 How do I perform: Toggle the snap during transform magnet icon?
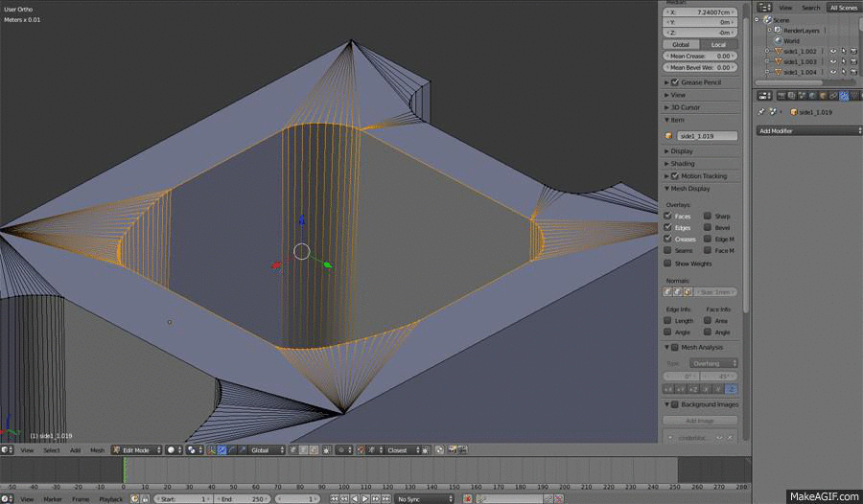pos(362,450)
